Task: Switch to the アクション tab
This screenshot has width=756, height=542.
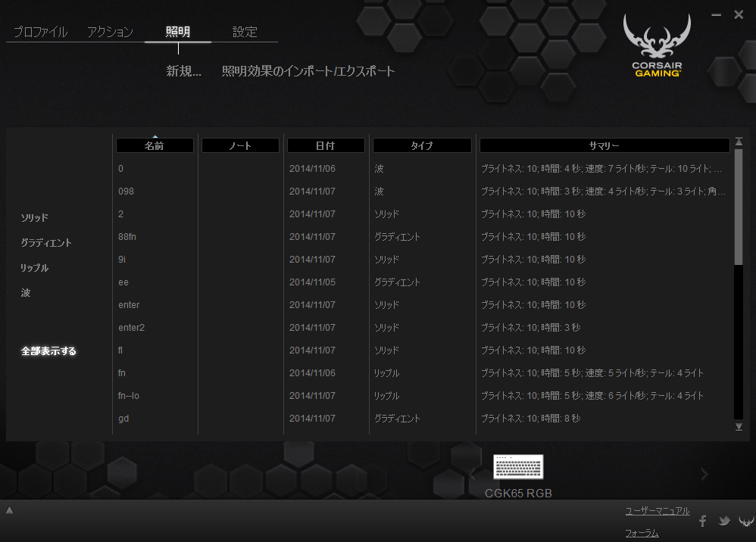Action: click(110, 32)
